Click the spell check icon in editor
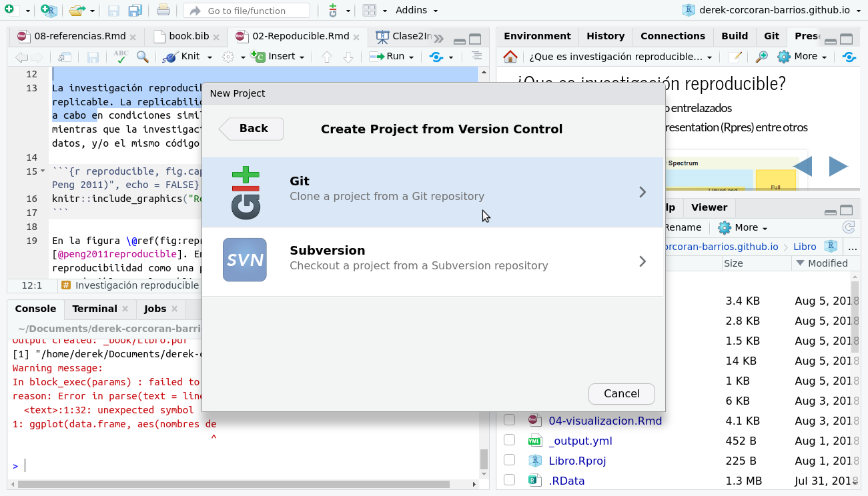The image size is (868, 496). 121,57
